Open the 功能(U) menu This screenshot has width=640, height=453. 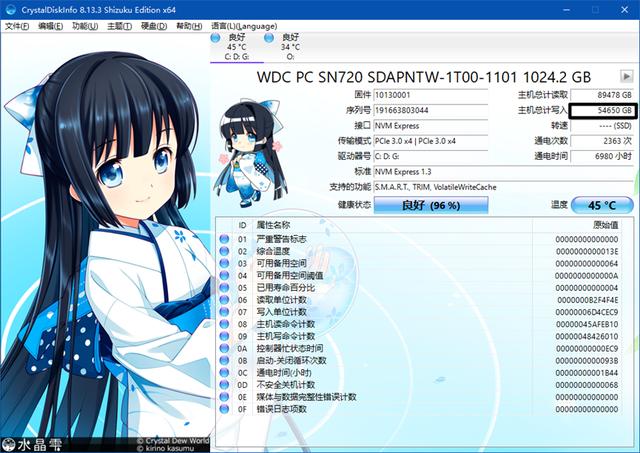click(x=85, y=27)
